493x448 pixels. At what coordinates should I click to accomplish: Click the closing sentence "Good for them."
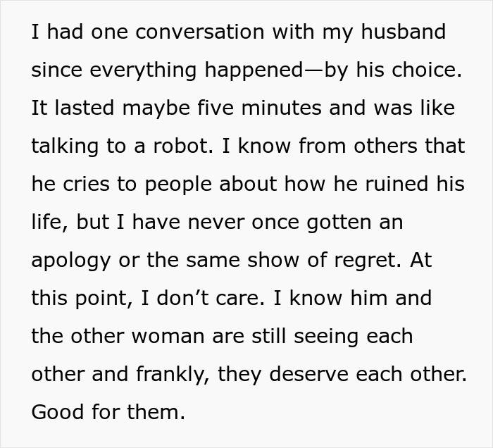click(108, 412)
